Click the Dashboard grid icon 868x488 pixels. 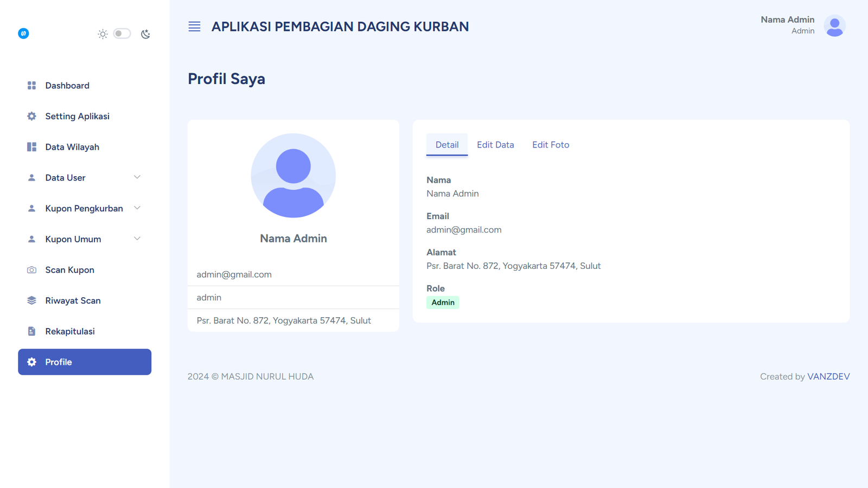click(31, 86)
